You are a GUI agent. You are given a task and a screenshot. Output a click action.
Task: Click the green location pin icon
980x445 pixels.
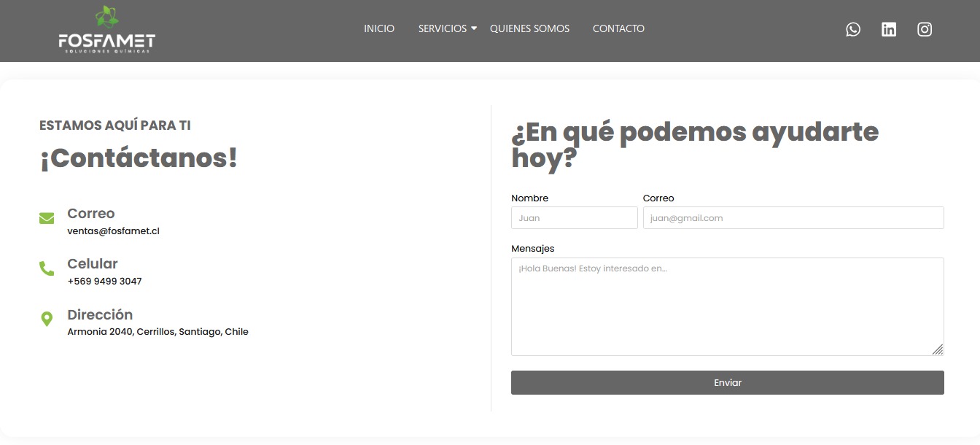pos(47,319)
